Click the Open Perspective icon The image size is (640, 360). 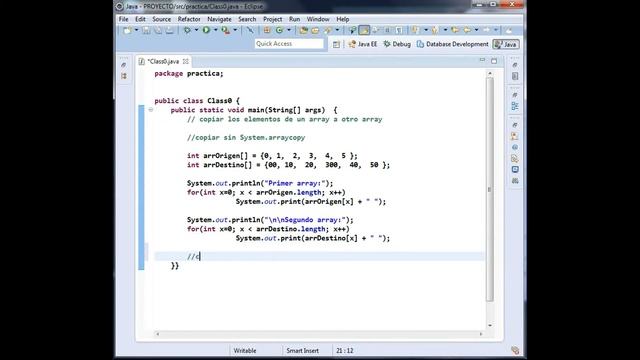[336, 44]
